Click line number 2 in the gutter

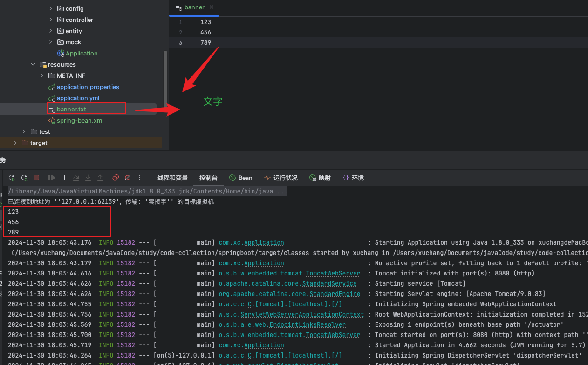[181, 32]
